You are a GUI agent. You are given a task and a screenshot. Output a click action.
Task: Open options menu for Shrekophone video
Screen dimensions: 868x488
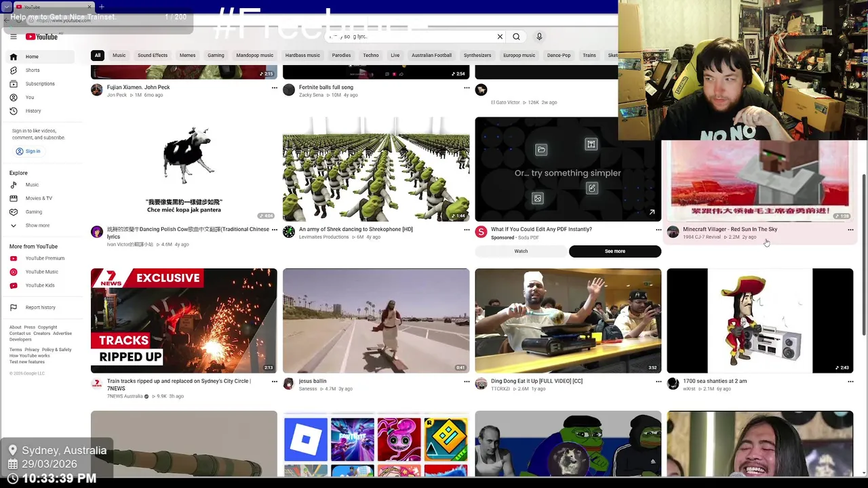click(466, 230)
